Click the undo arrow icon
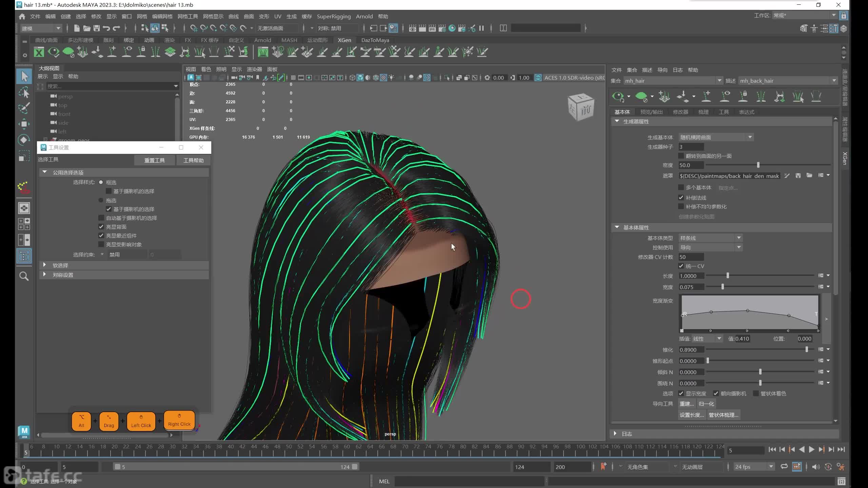 pos(106,28)
